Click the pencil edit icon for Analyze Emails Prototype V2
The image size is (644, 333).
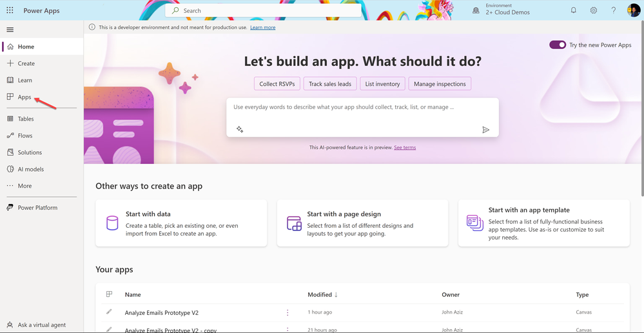coord(109,312)
